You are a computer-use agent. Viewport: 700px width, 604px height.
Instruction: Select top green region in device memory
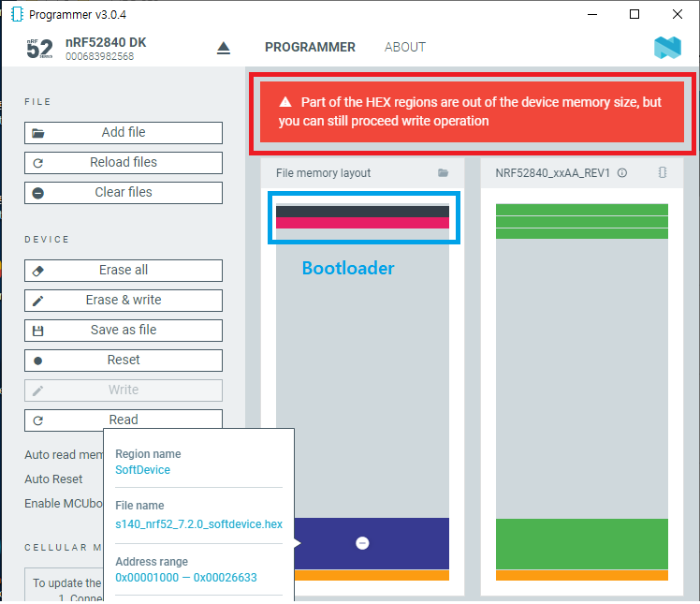(582, 210)
